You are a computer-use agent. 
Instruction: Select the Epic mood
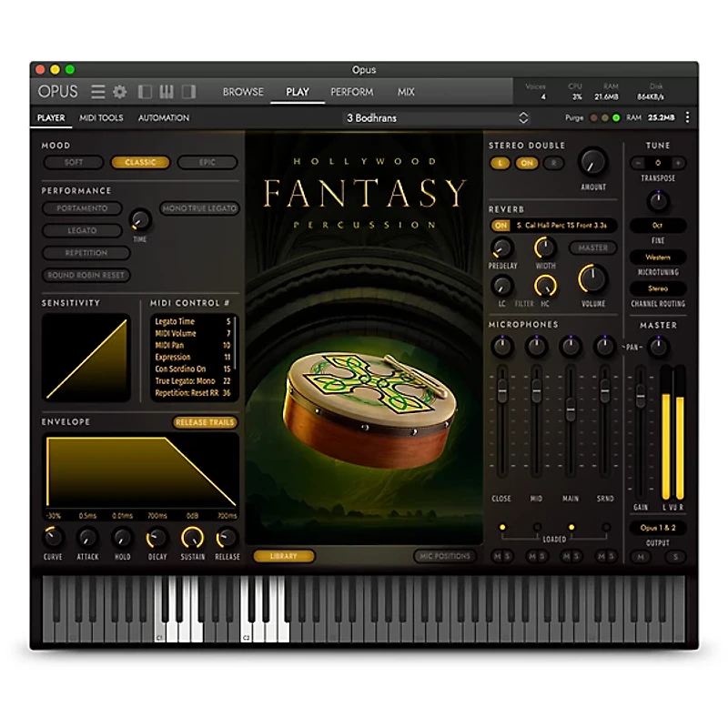point(207,162)
